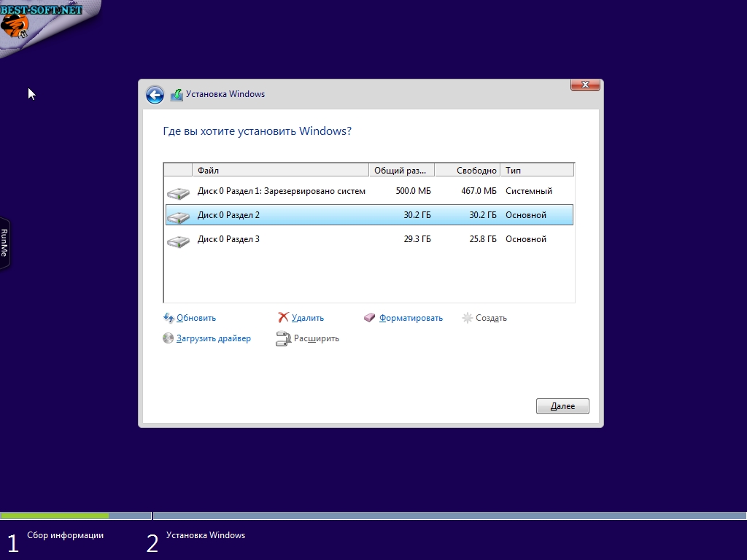Select the 29.3 ГБ partition row

[x=369, y=239]
